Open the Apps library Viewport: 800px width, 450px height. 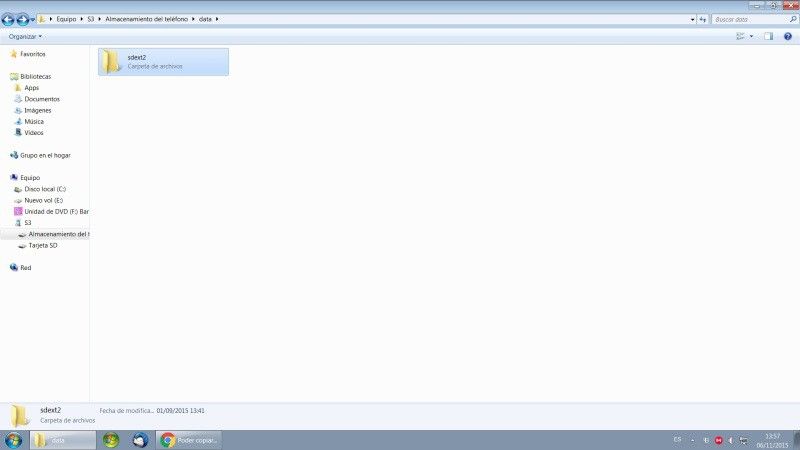click(x=31, y=88)
